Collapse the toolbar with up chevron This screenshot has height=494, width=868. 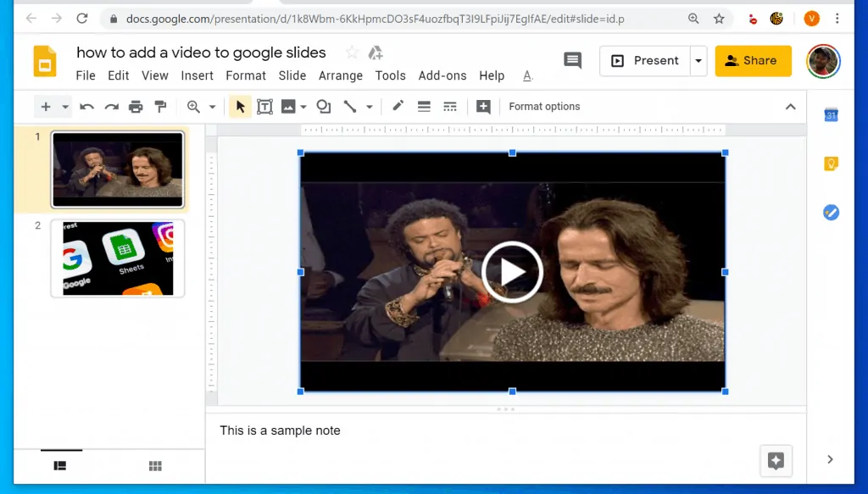tap(790, 107)
